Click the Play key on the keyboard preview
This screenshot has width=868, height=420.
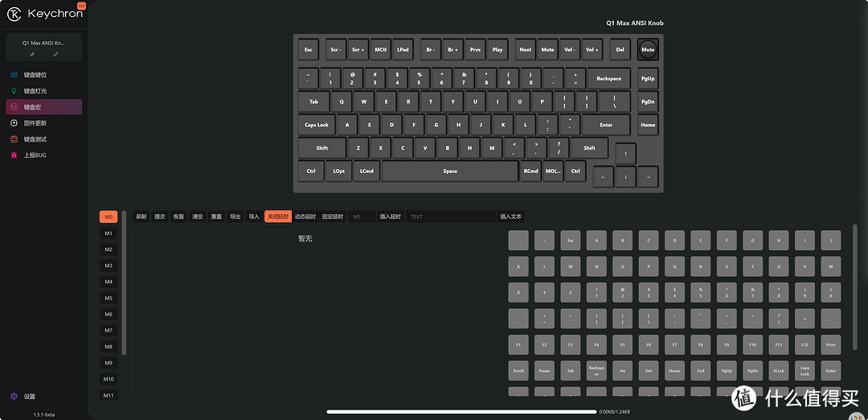497,49
